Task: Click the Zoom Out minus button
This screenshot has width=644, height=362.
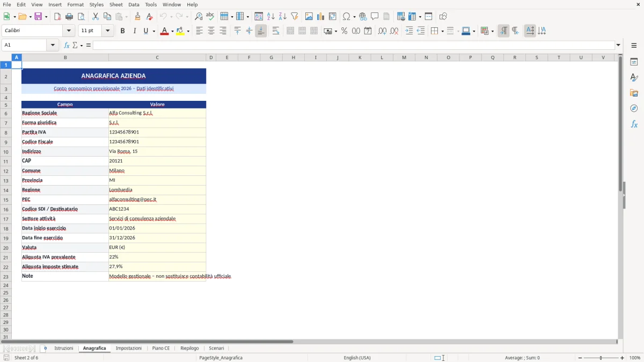Action: [x=580, y=358]
